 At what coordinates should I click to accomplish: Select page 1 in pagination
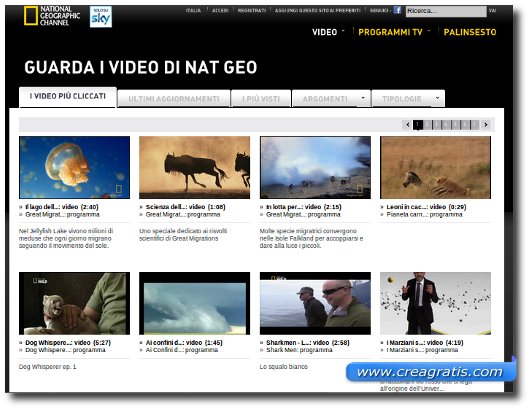pyautogui.click(x=418, y=125)
